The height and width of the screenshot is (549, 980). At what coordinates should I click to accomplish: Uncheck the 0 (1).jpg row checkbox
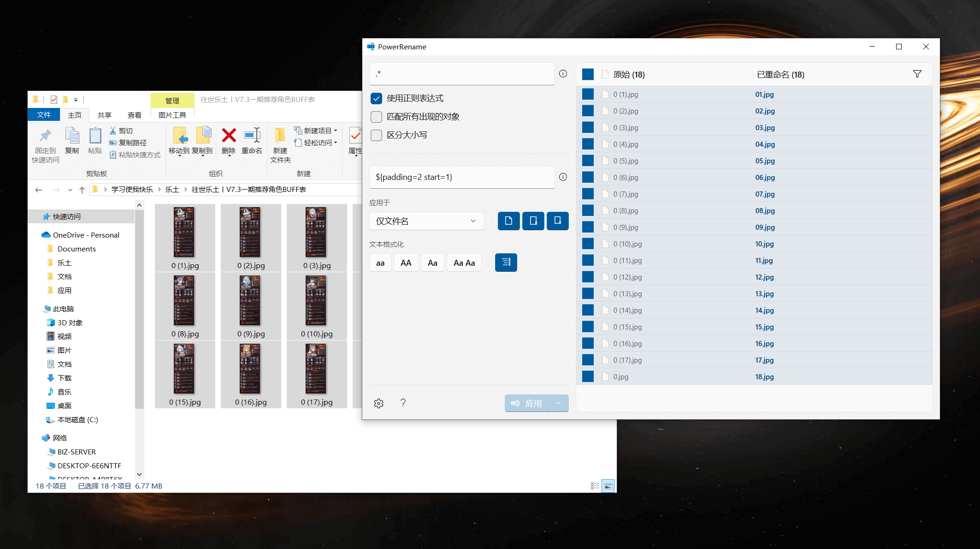click(588, 94)
